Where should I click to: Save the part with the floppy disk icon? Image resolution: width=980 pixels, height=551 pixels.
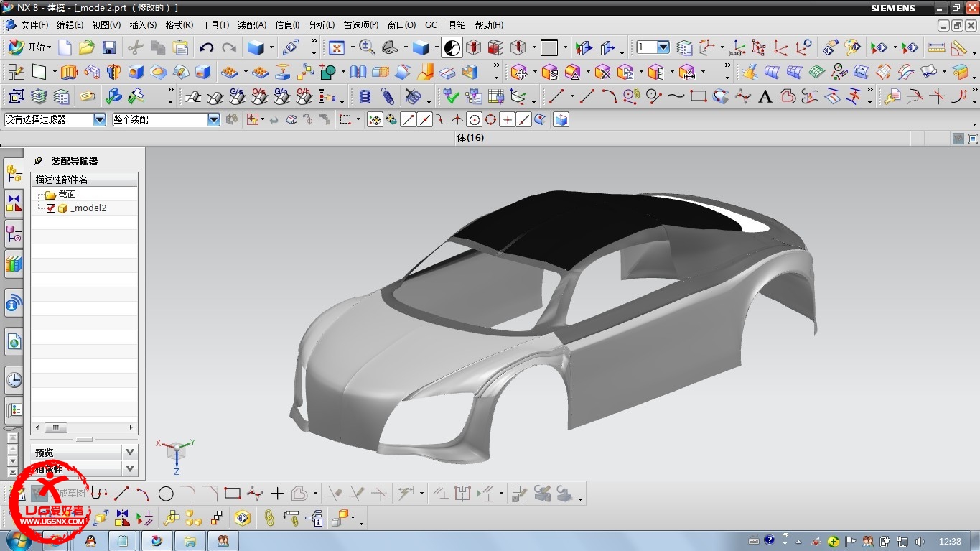coord(109,48)
